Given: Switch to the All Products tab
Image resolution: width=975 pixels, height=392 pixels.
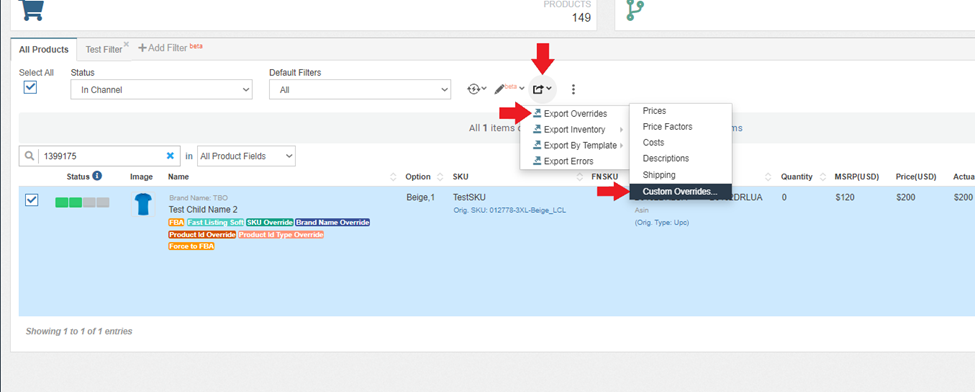Looking at the screenshot, I should (44, 49).
